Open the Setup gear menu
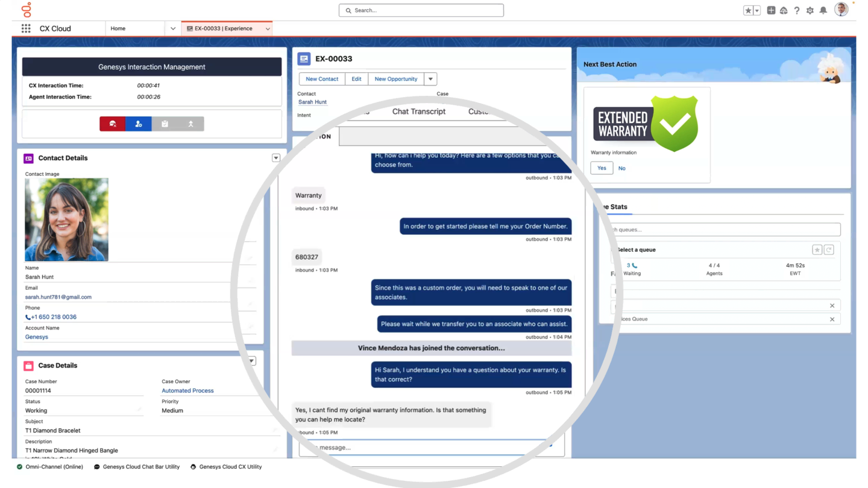Screen dimensions: 868x488 coord(810,10)
